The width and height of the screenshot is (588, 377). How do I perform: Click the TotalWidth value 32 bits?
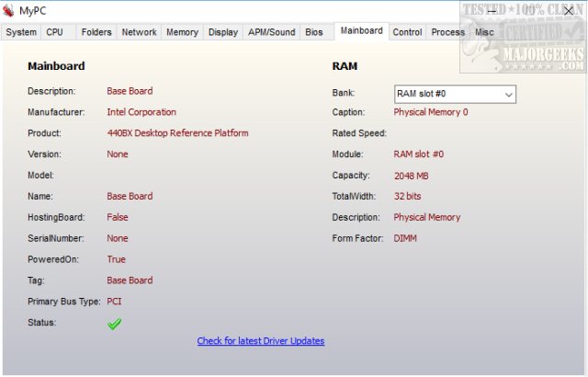click(407, 196)
